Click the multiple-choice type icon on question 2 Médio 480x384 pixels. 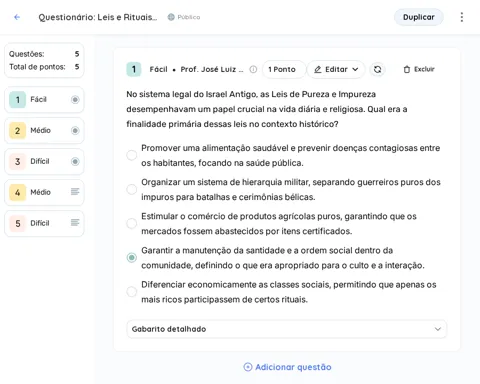(75, 130)
